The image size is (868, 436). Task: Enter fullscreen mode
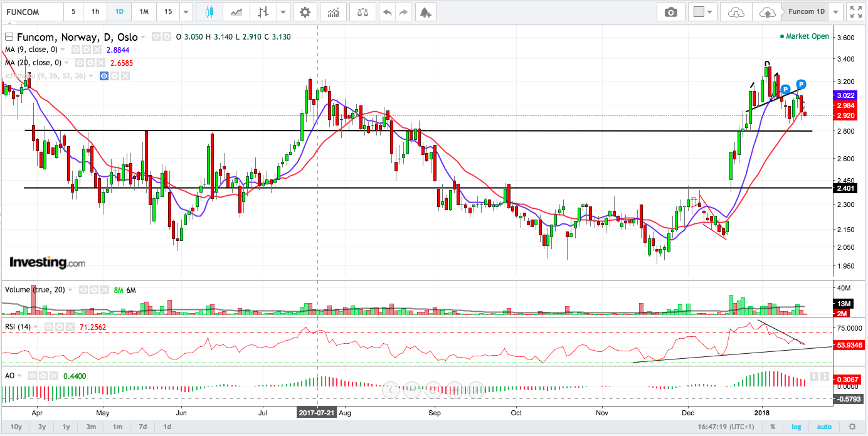coord(855,12)
